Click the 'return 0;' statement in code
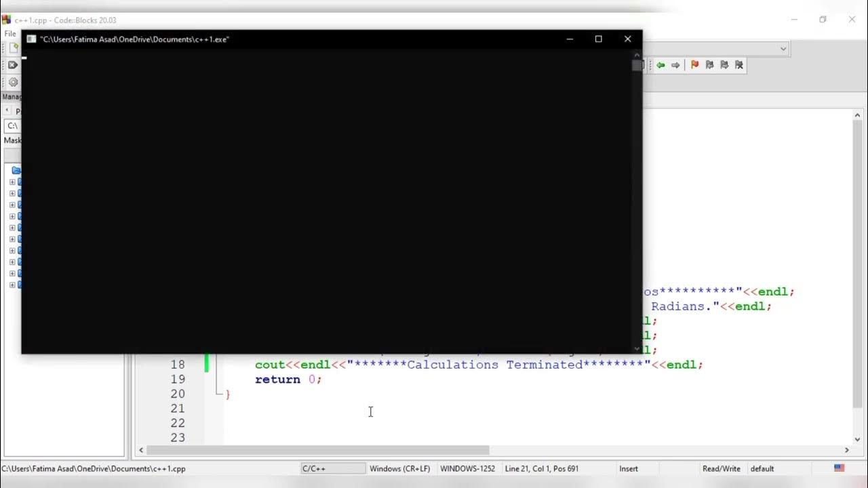The width and height of the screenshot is (868, 488). (288, 380)
